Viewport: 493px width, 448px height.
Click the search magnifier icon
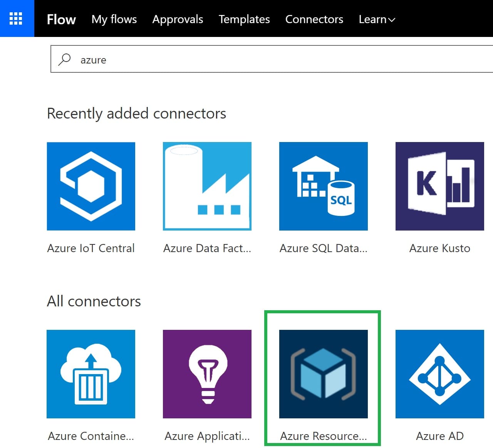(x=65, y=60)
